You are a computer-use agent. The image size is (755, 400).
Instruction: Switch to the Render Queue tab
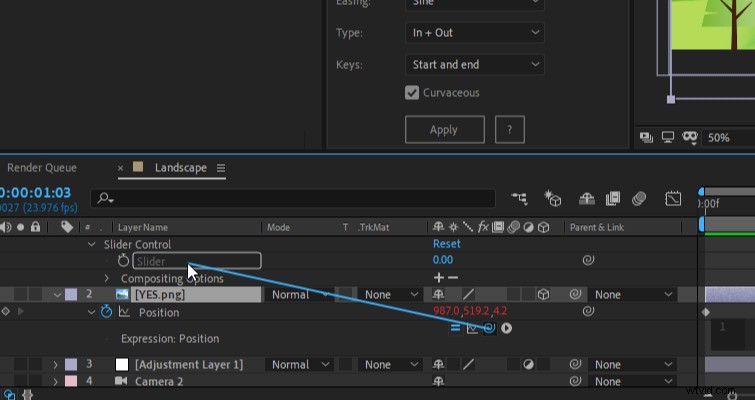41,168
